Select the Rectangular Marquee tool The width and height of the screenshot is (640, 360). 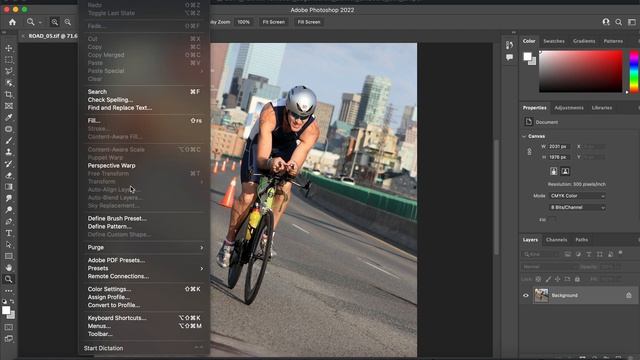tap(9, 60)
